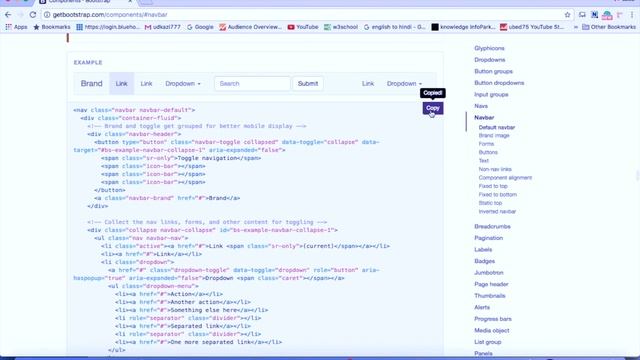Screen dimensions: 640x360
Task: Go to Alerts in sidebar
Action: tap(482, 307)
